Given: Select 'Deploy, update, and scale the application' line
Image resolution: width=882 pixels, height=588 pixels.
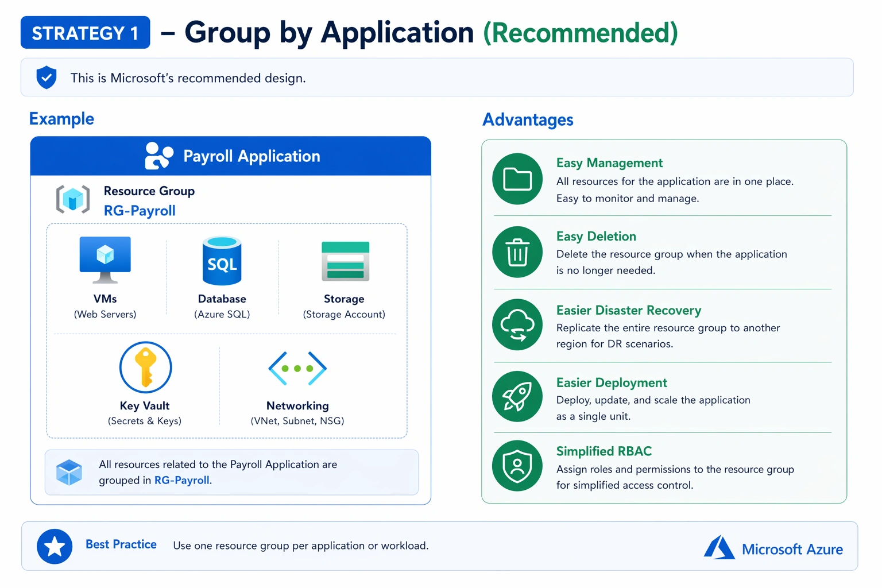Looking at the screenshot, I should 653,400.
